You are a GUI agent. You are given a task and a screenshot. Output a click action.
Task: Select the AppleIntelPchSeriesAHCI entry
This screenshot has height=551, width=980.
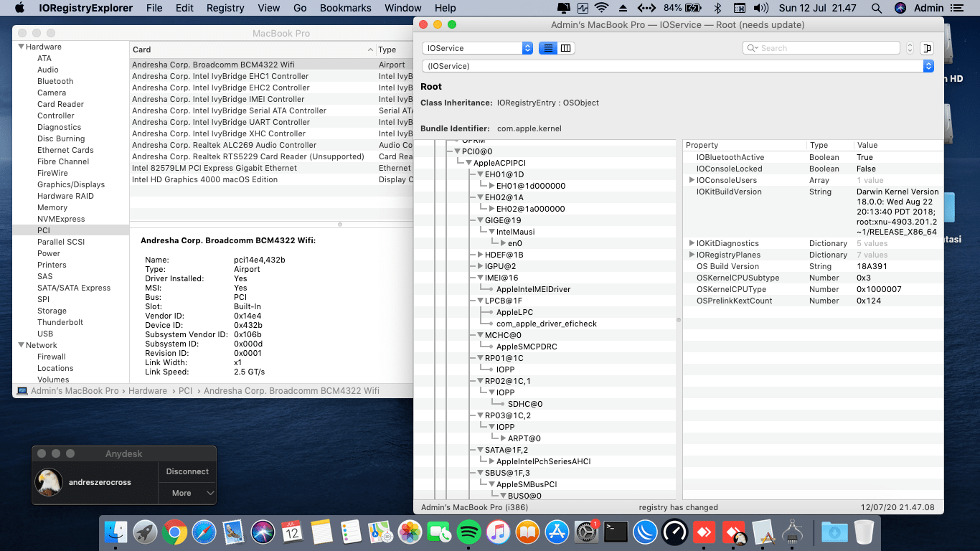pos(544,461)
